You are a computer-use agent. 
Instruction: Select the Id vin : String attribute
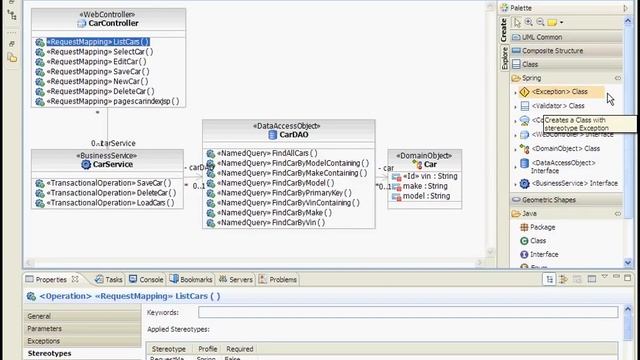point(424,176)
